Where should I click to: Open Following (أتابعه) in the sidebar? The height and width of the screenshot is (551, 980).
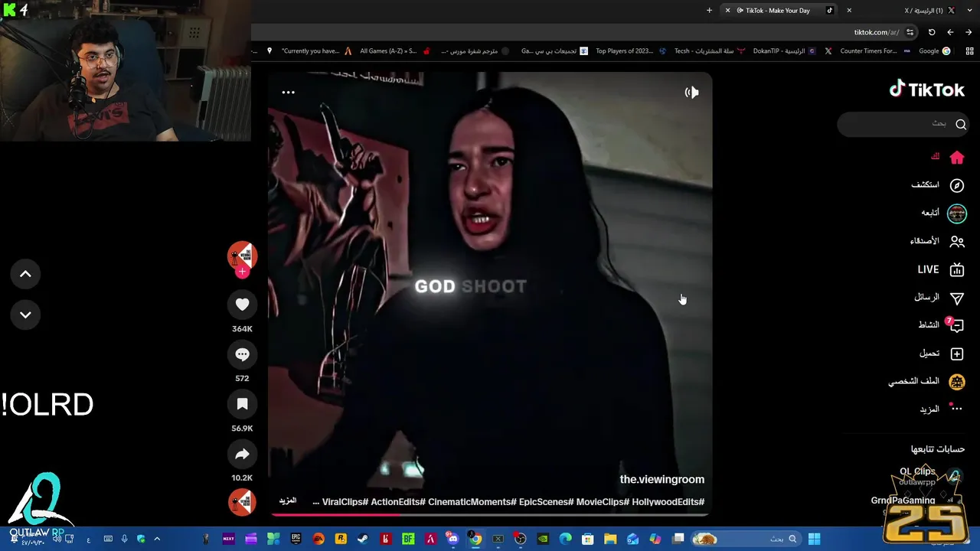[x=943, y=214]
